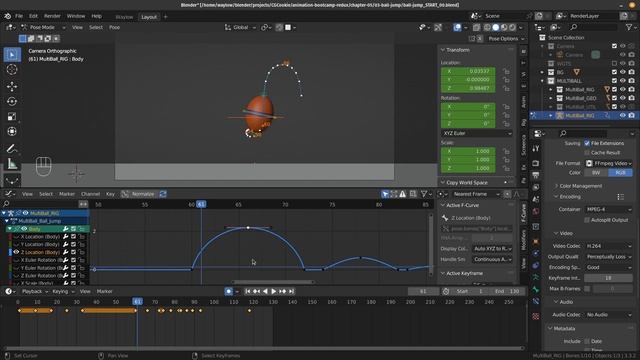
Task: Choose the Move tool
Action: (x=12, y=86)
